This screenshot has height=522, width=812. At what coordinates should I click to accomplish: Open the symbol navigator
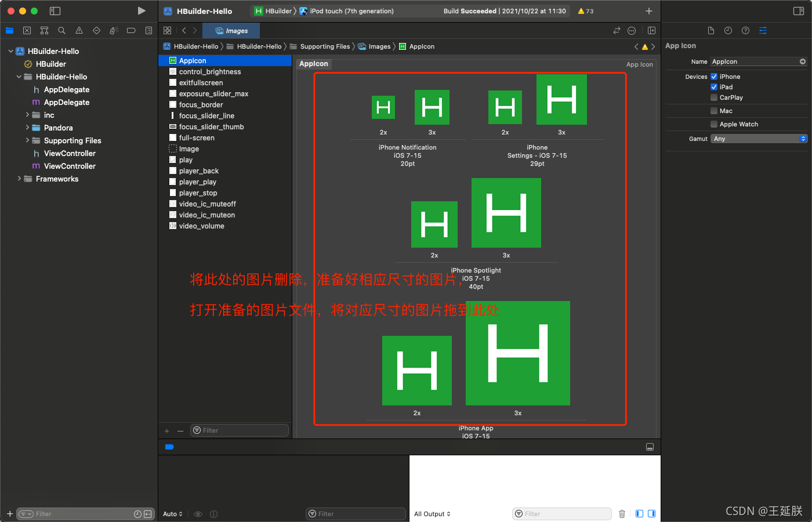click(x=44, y=31)
